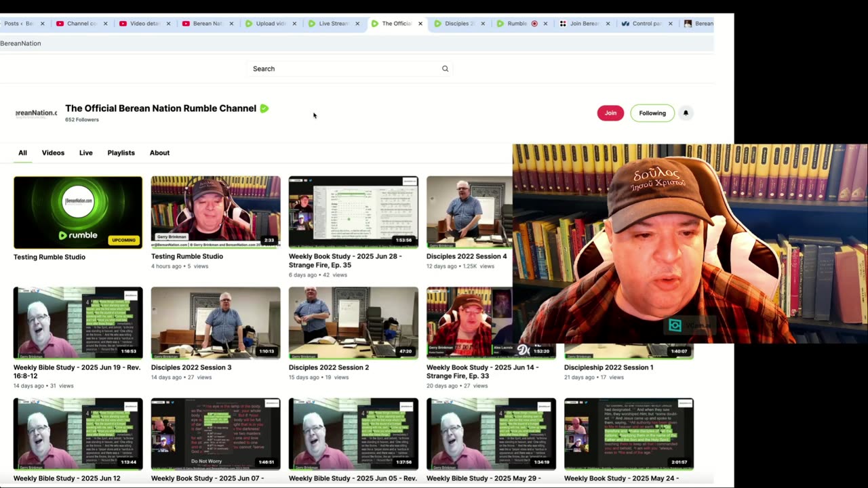The image size is (868, 488).
Task: Click "Weekly Bible Study - 2025 Jun 05" title
Action: 353,479
